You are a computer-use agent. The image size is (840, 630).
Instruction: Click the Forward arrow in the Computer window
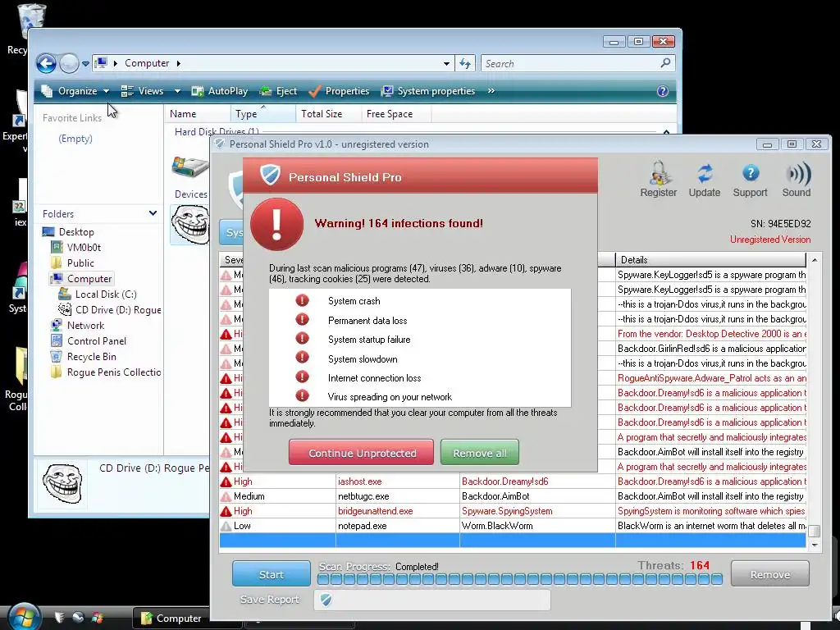pos(69,64)
